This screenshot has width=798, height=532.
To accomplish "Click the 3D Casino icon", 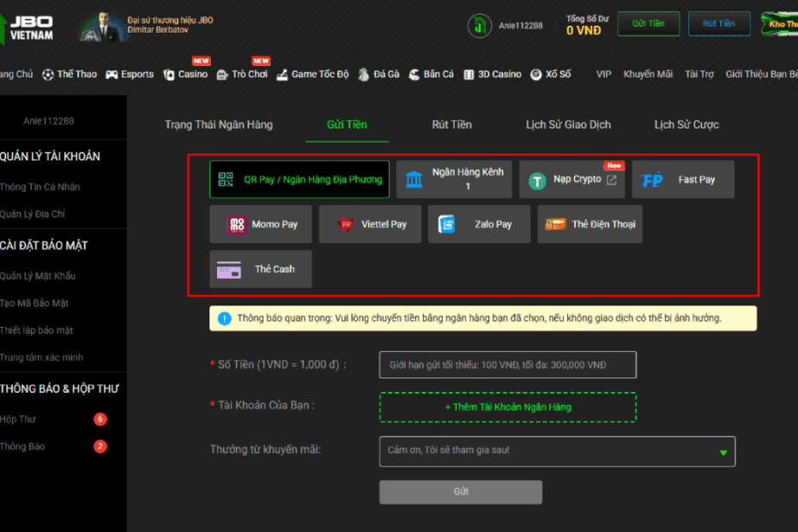I will tap(469, 75).
